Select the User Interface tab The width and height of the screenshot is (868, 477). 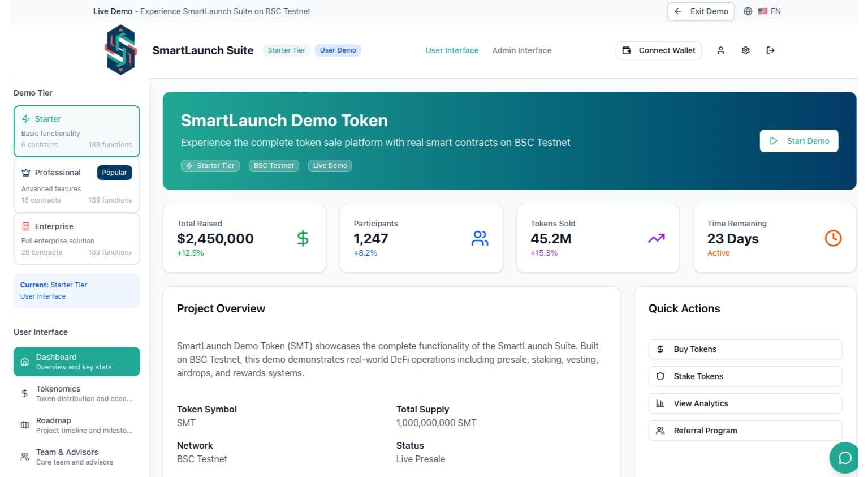coord(452,50)
